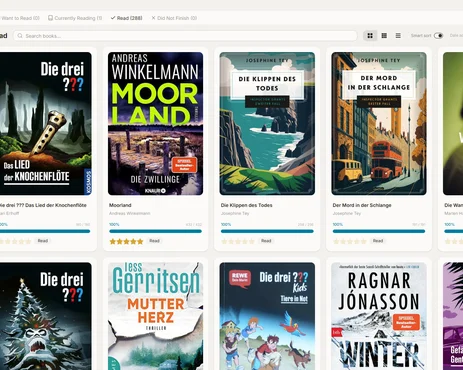
Task: Open the Ragnar Jónasson Winter cover
Action: click(x=379, y=316)
